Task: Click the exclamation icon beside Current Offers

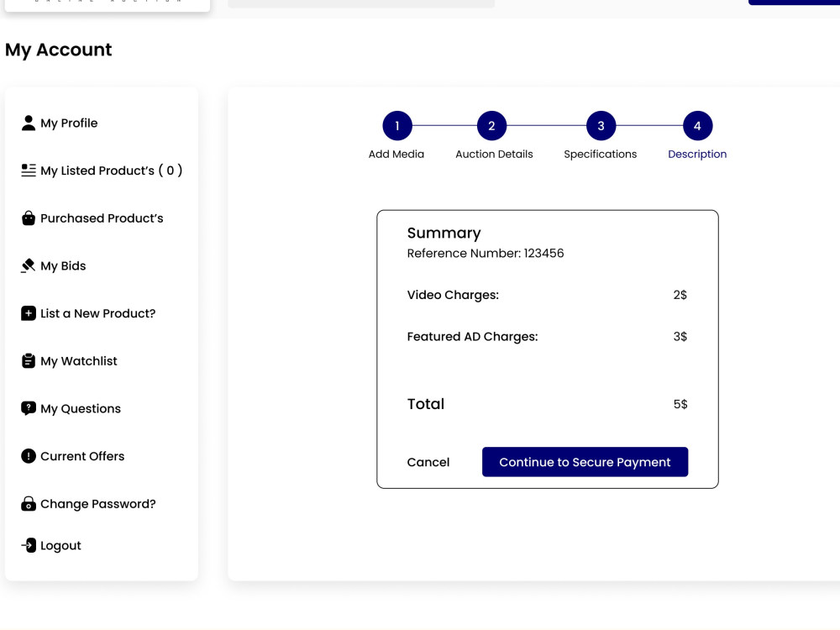Action: [x=29, y=456]
